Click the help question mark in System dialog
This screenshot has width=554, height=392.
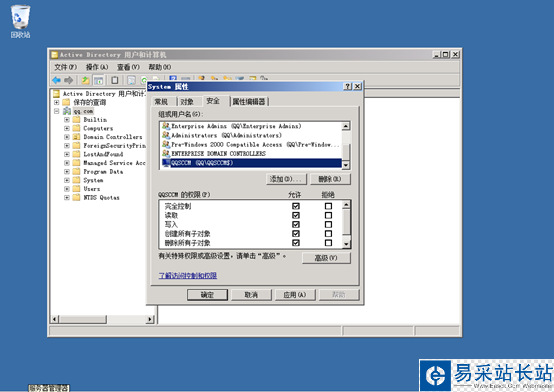[348, 86]
